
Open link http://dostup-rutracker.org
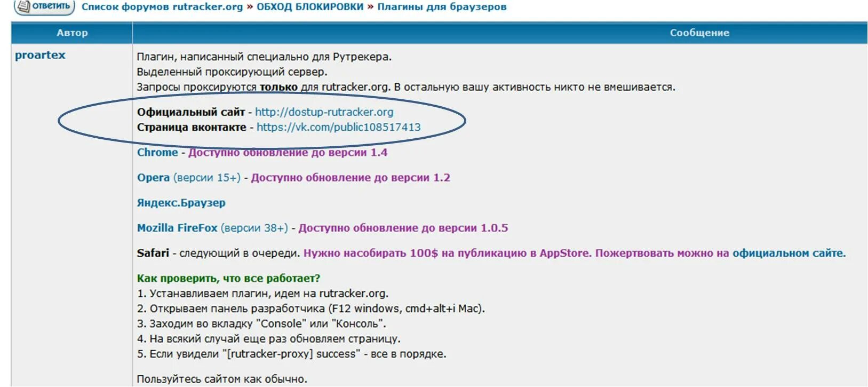click(x=324, y=112)
